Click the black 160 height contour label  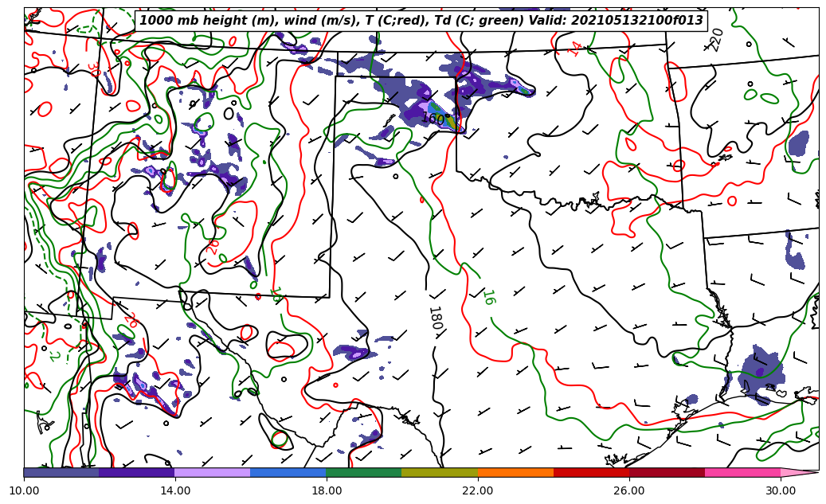tap(433, 119)
